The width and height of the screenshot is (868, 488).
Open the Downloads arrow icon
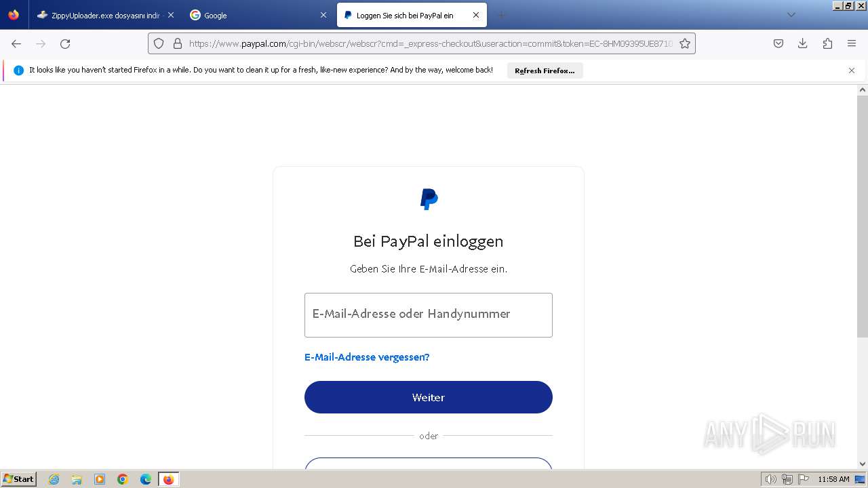803,43
